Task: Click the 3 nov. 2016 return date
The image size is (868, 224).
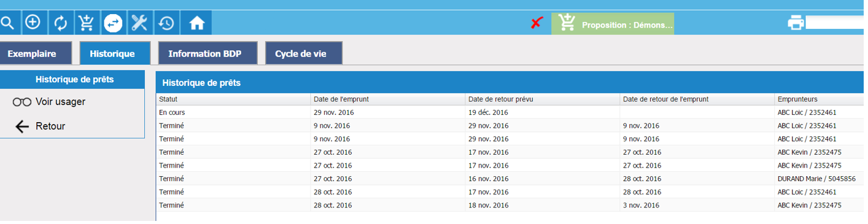Action: (641, 205)
